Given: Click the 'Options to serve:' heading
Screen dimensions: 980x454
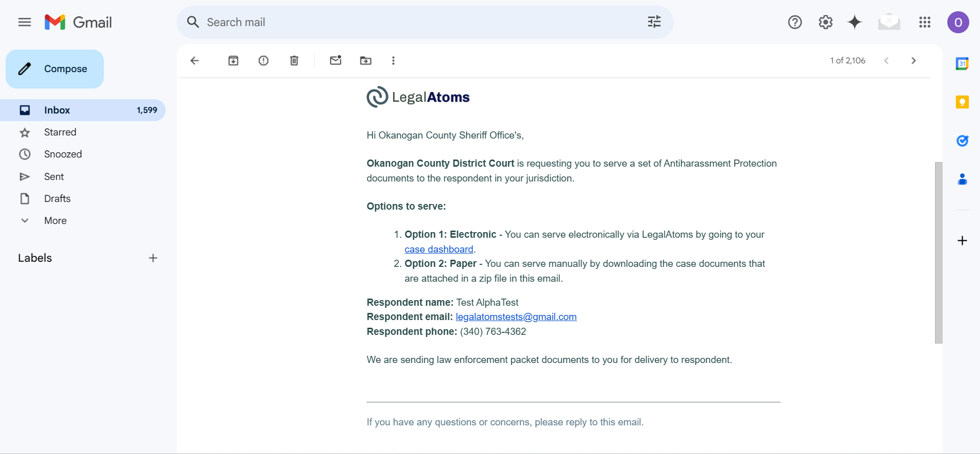Looking at the screenshot, I should coord(406,206).
